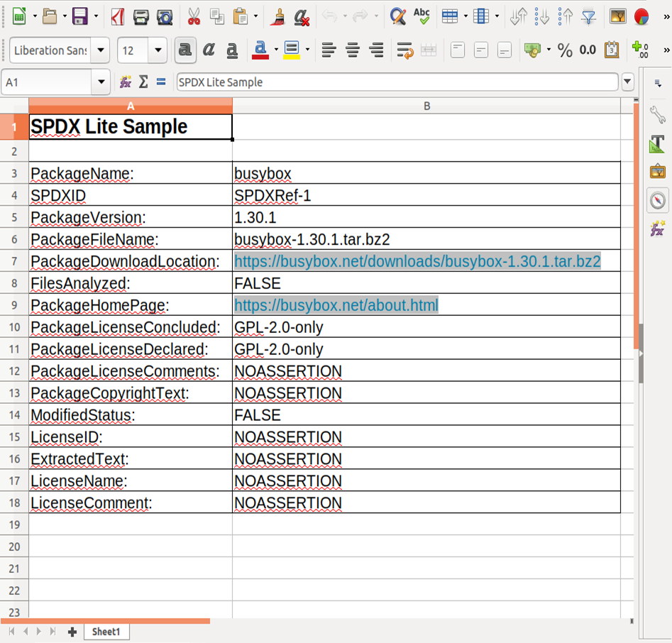Open the sidebar settings menu
The height and width of the screenshot is (643, 672).
[656, 82]
